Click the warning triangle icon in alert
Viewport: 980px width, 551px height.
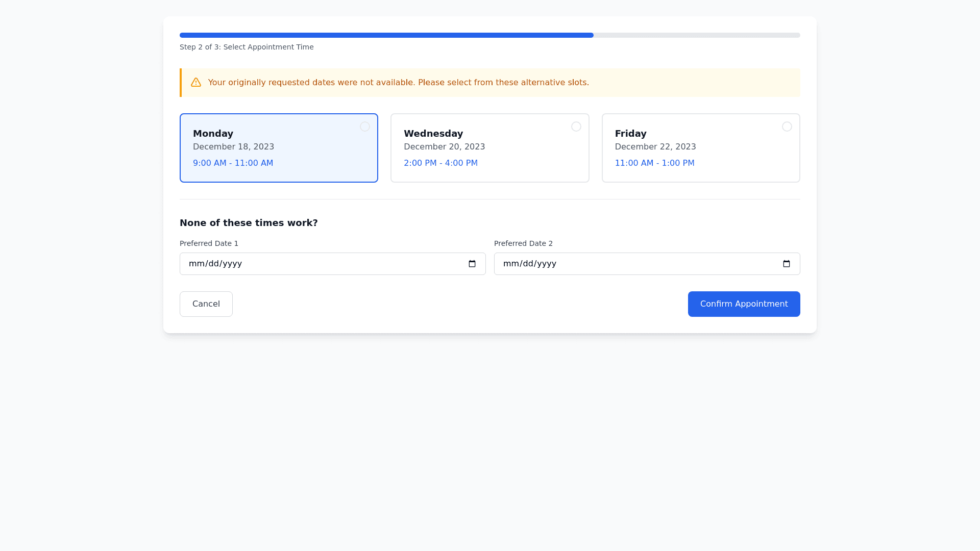click(x=195, y=82)
